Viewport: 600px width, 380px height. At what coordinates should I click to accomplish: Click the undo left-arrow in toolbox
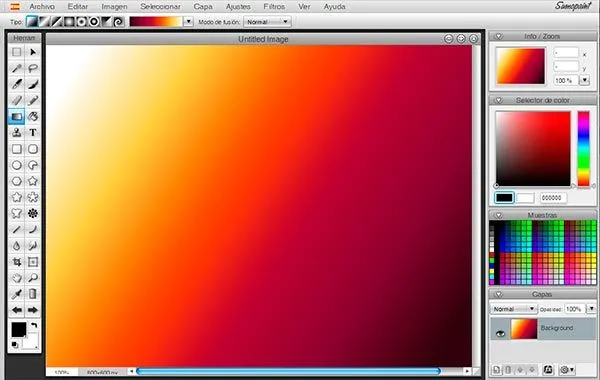tap(16, 310)
